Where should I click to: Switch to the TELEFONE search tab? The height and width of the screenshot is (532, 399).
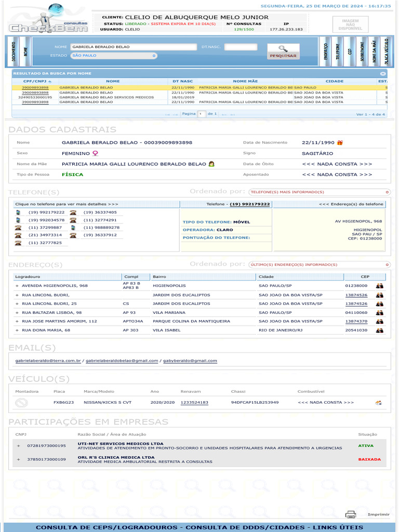338,51
